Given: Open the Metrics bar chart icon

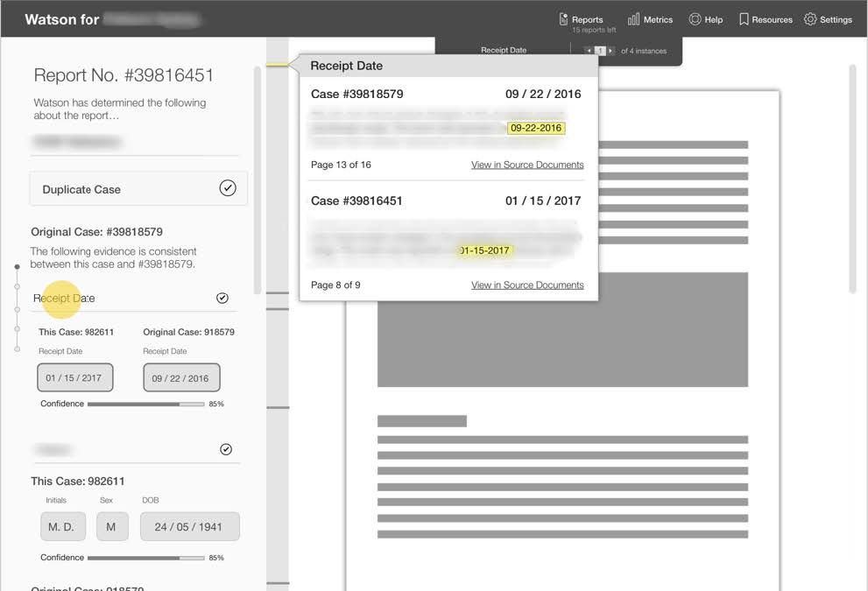Looking at the screenshot, I should [633, 19].
